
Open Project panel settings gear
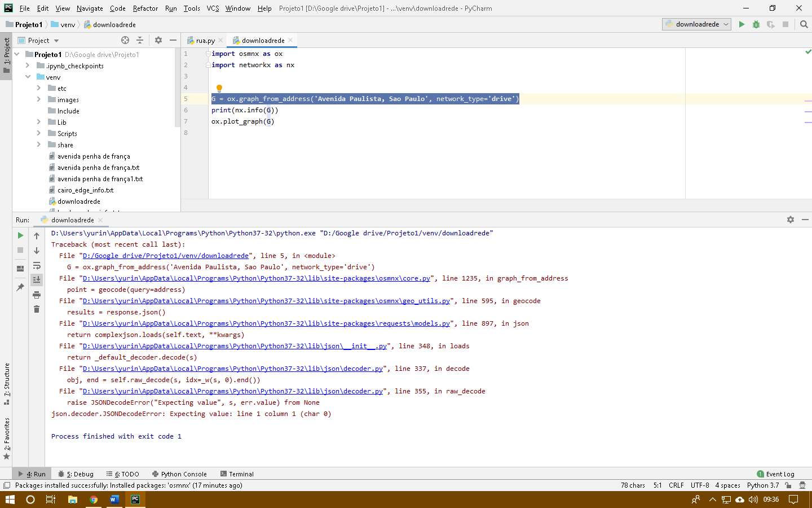(x=158, y=40)
